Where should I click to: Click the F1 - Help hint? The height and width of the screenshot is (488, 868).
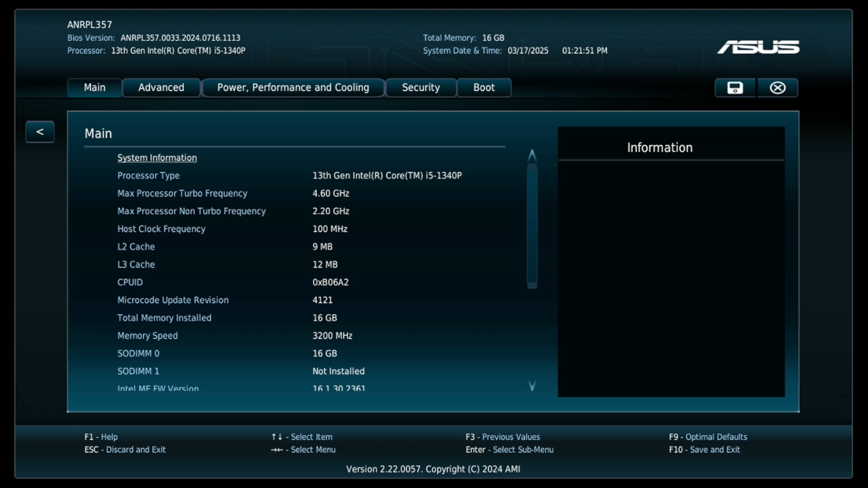point(101,437)
